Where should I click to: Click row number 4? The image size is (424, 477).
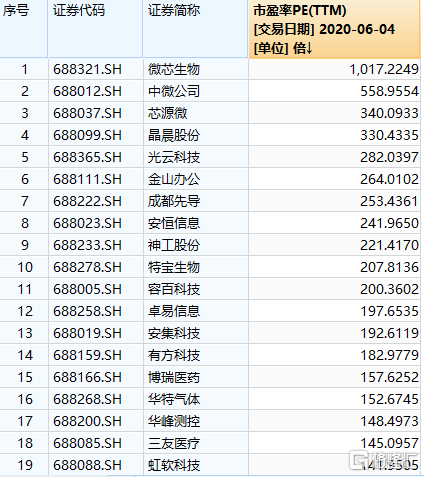click(25, 135)
